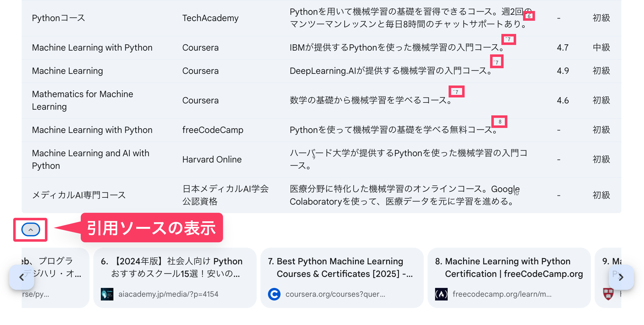This screenshot has height=325, width=644.
Task: Click the Harvard shield favicon
Action: (x=608, y=294)
